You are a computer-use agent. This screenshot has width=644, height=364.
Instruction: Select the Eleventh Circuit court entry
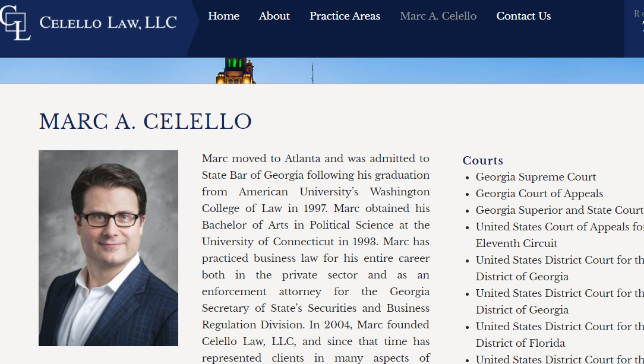point(516,243)
